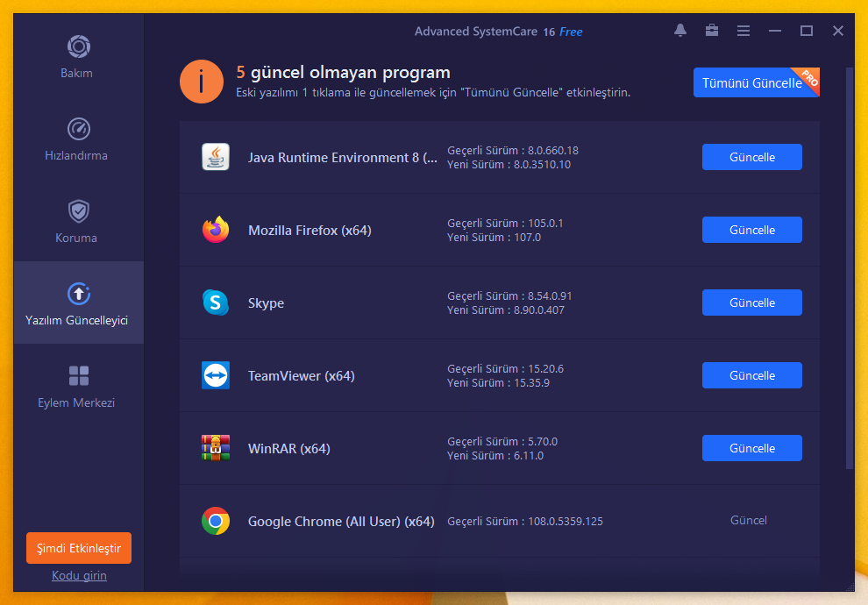The image size is (868, 605).
Task: Select the 'Google Chrome (All User) (x64)' name
Action: [341, 522]
